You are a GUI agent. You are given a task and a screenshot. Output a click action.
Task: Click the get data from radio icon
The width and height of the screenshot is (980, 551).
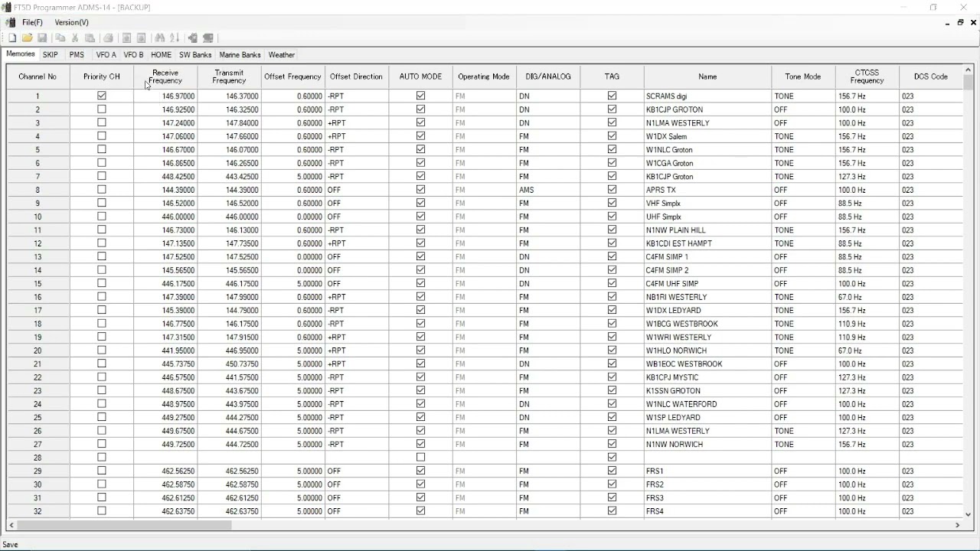[192, 38]
